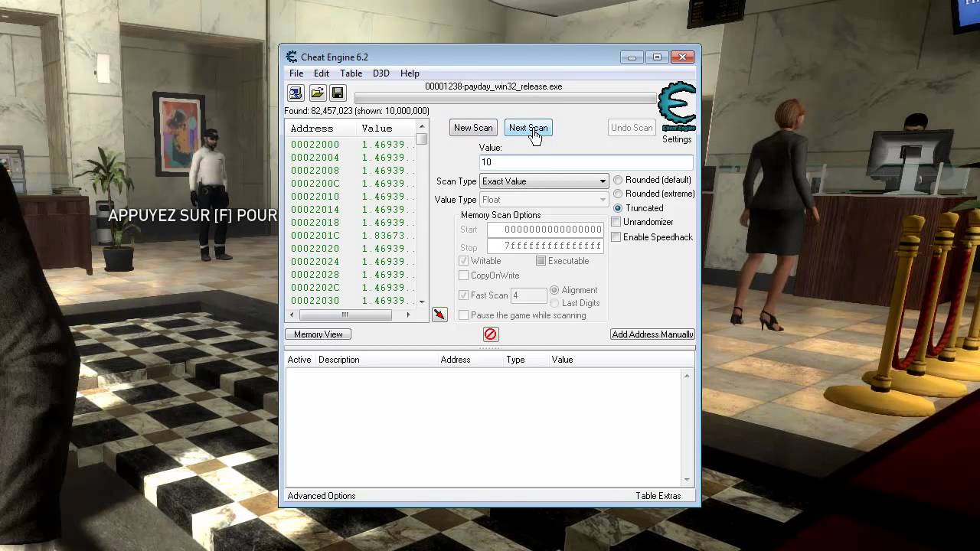
Task: Click the Address column header in found list
Action: [x=312, y=129]
